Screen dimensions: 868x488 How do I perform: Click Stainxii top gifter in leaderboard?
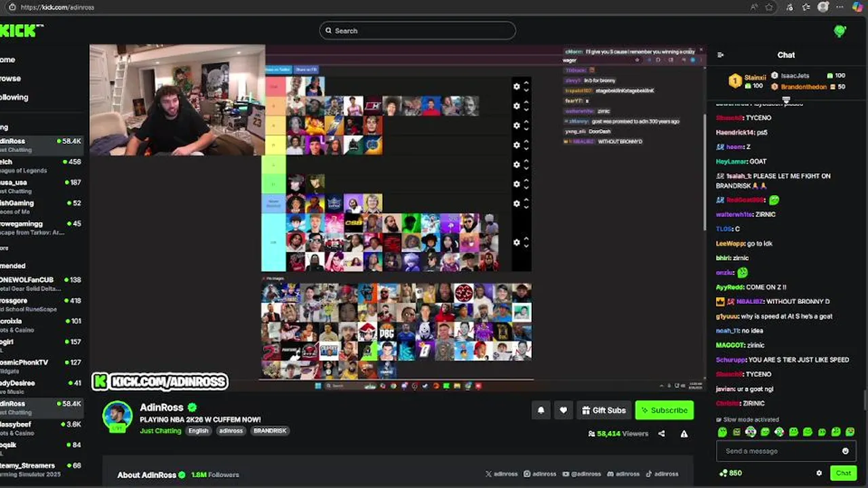point(747,81)
